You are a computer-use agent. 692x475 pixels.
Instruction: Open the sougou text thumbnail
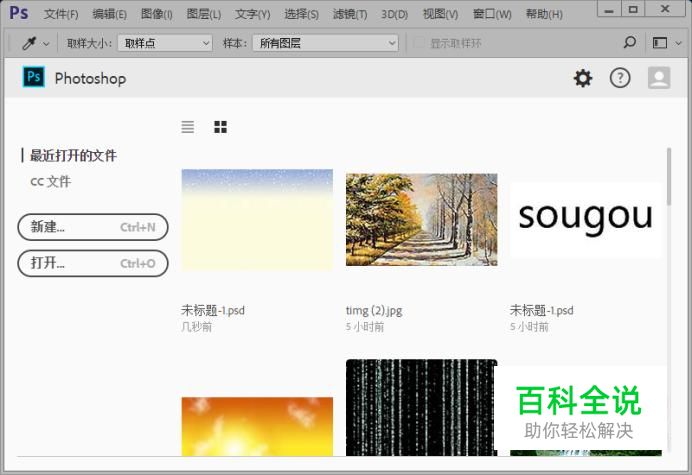[x=586, y=219]
